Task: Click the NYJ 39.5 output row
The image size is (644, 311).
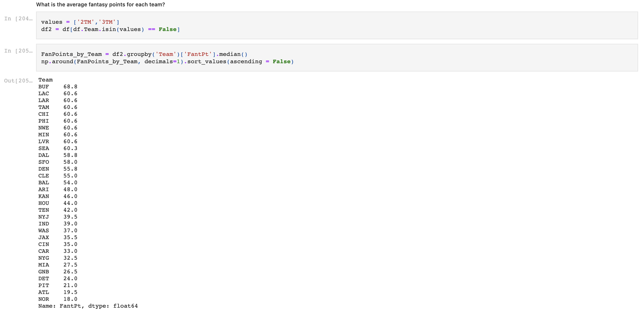Action: [58, 217]
